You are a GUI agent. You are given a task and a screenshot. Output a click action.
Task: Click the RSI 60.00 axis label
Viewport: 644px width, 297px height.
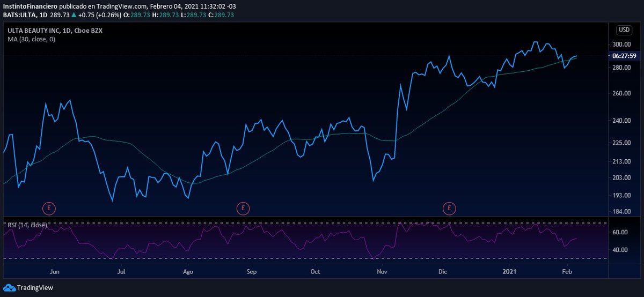tap(620, 233)
